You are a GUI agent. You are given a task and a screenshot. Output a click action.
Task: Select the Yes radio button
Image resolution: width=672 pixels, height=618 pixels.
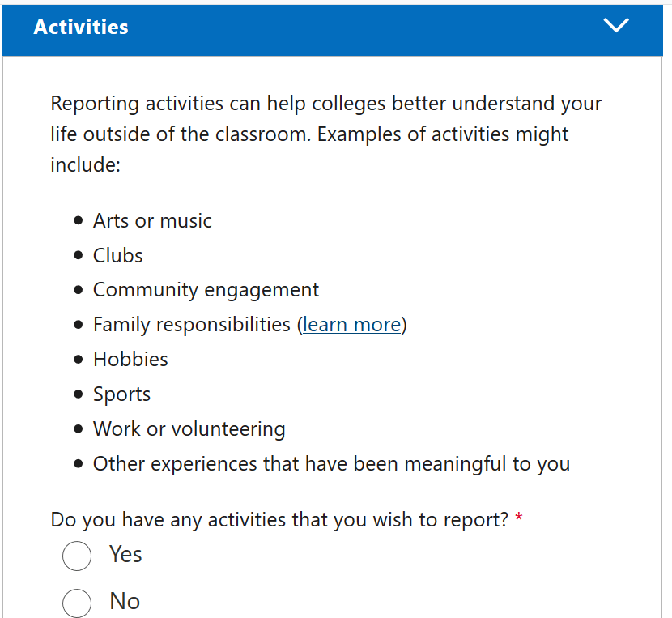click(77, 556)
